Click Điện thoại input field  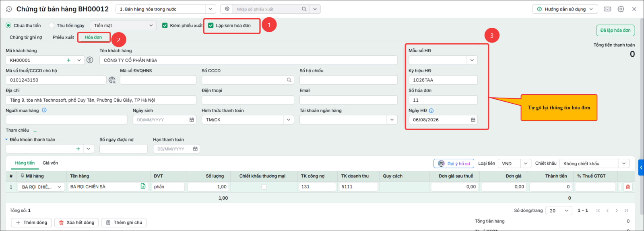(248, 100)
